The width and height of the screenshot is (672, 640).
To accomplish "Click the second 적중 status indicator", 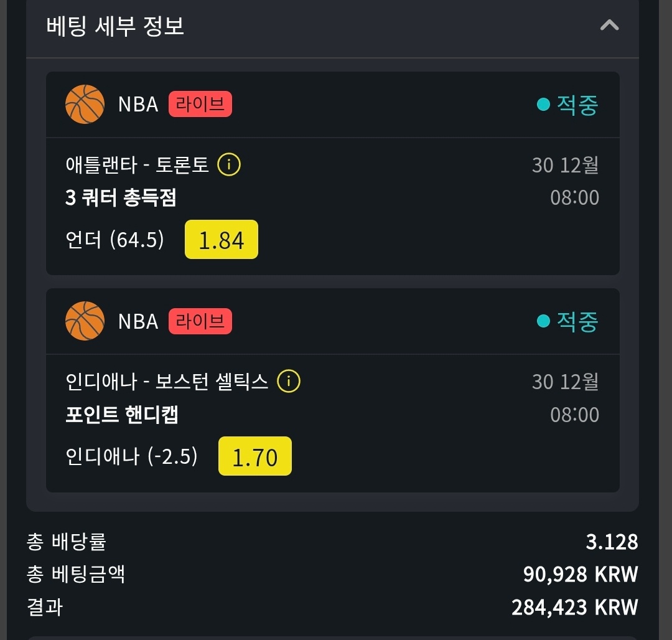I will 567,321.
